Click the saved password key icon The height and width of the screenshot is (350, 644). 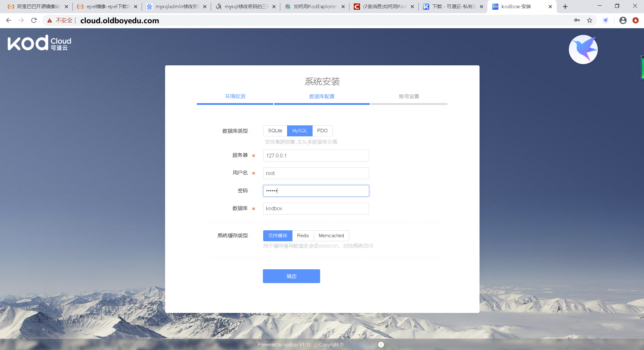click(577, 20)
